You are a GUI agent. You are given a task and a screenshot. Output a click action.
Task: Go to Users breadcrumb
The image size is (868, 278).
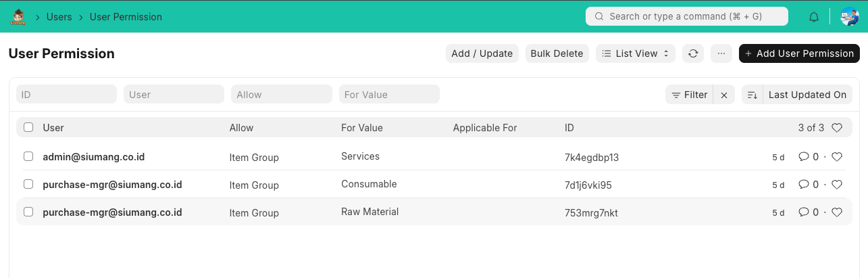coord(59,17)
